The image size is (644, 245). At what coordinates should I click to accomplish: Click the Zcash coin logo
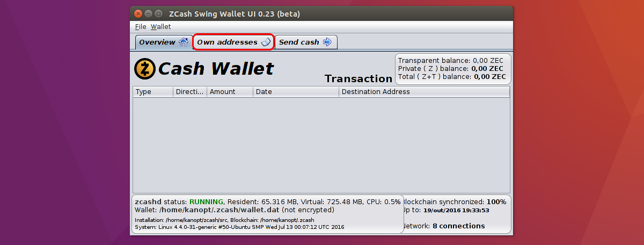[144, 69]
